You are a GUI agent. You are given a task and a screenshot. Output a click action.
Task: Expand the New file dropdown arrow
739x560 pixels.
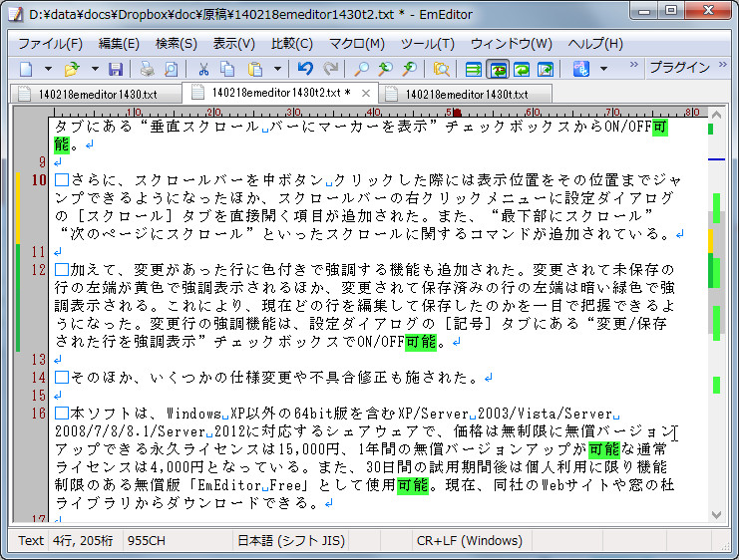click(48, 69)
